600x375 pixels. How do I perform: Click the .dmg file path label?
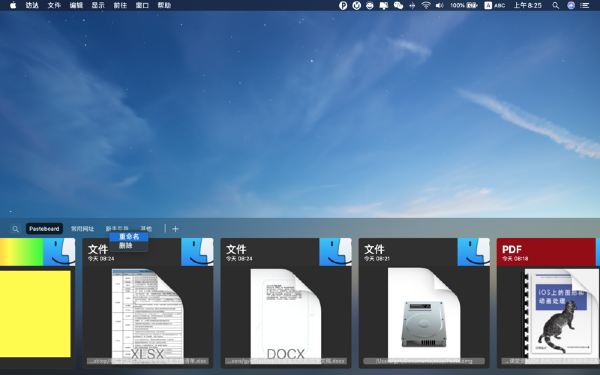click(x=424, y=361)
